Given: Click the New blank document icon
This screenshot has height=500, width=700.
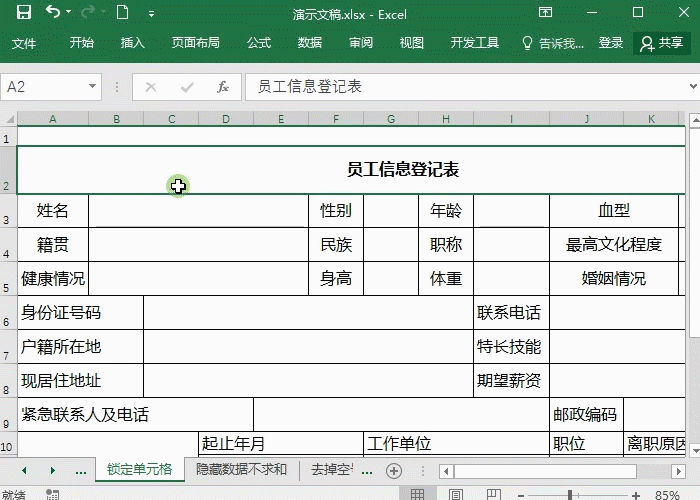Looking at the screenshot, I should 122,12.
